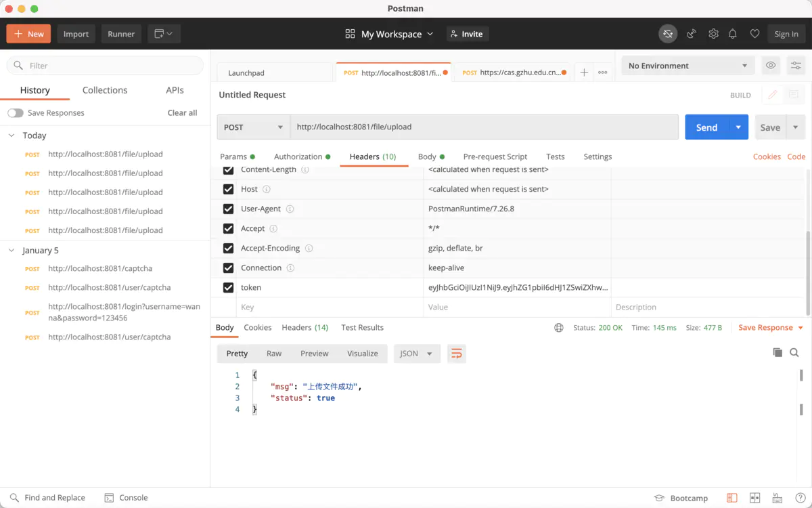Uncheck the Accept-Encoding header checkbox

pos(228,248)
